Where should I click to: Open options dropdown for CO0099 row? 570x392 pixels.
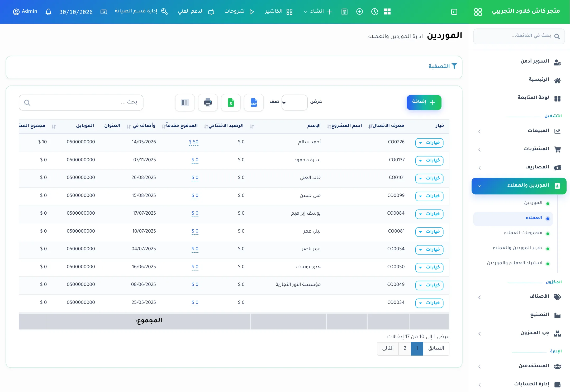point(429,196)
